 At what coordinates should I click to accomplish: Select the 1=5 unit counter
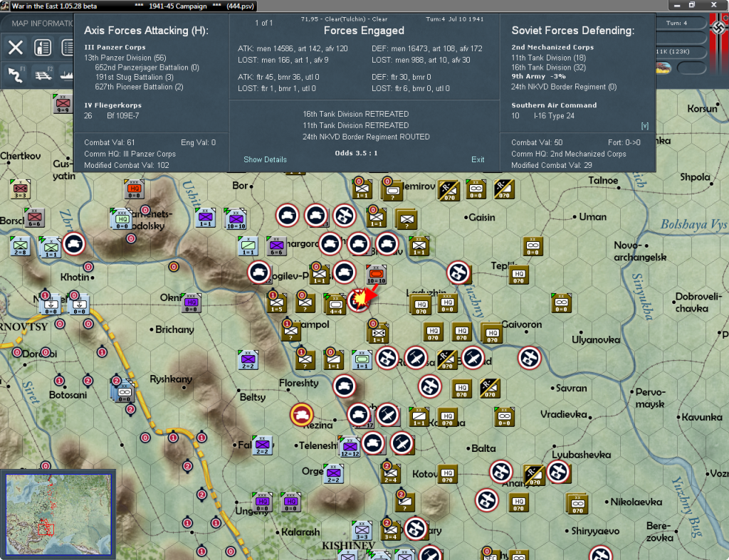[277, 303]
